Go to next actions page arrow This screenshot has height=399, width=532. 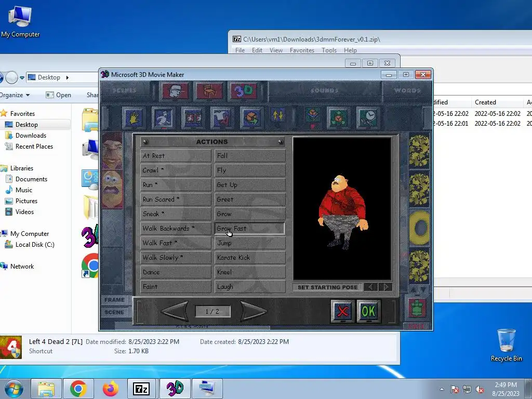[x=253, y=311]
